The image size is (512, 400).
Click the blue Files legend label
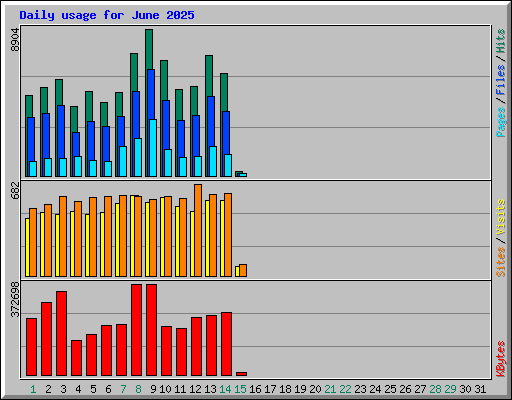[x=501, y=80]
